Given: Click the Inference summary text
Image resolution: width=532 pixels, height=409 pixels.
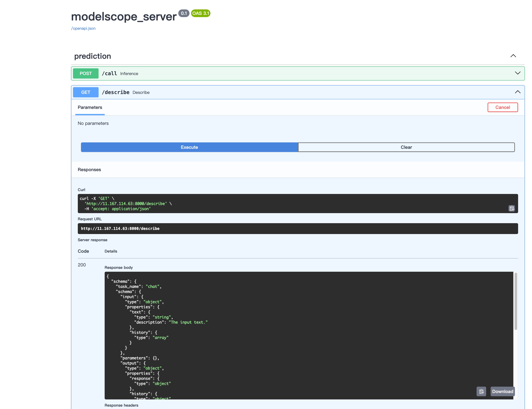Looking at the screenshot, I should point(129,74).
